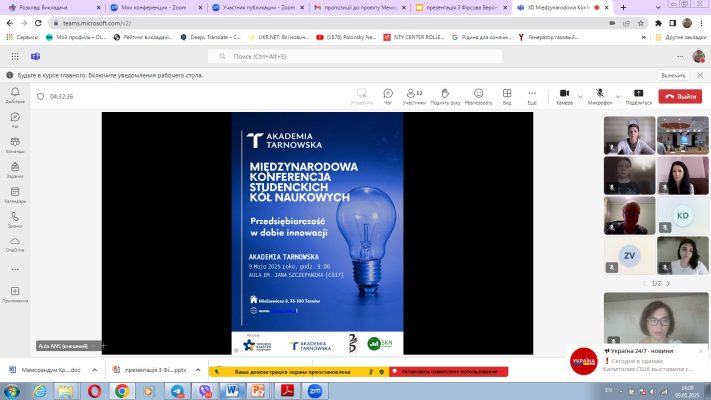This screenshot has height=400, width=711.
Task: Open Calendar in the Teams sidebar
Action: coord(15,195)
